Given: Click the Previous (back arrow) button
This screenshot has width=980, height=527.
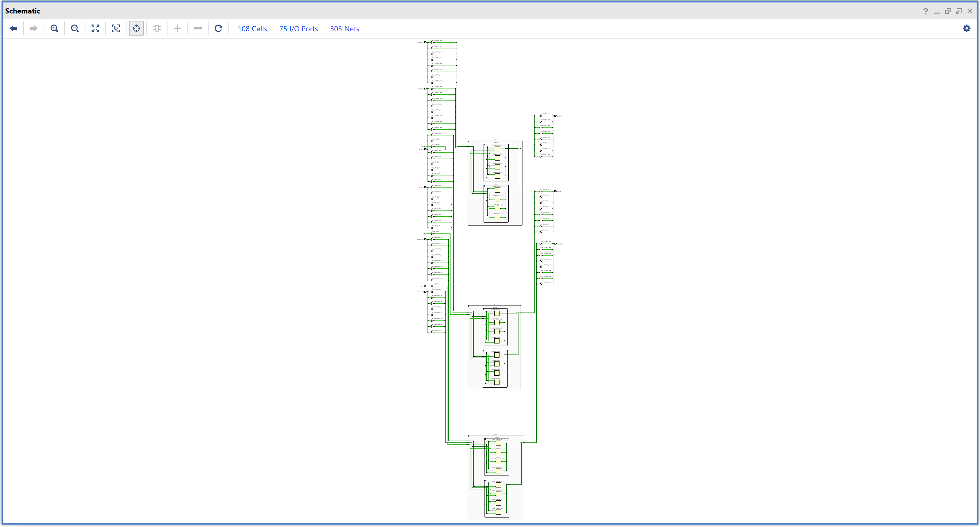Looking at the screenshot, I should (14, 28).
